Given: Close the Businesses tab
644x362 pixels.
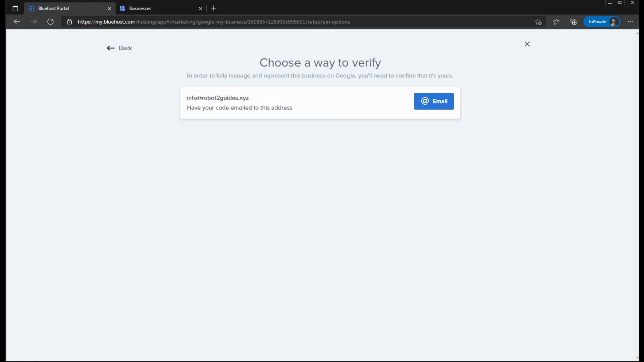Looking at the screenshot, I should (200, 9).
